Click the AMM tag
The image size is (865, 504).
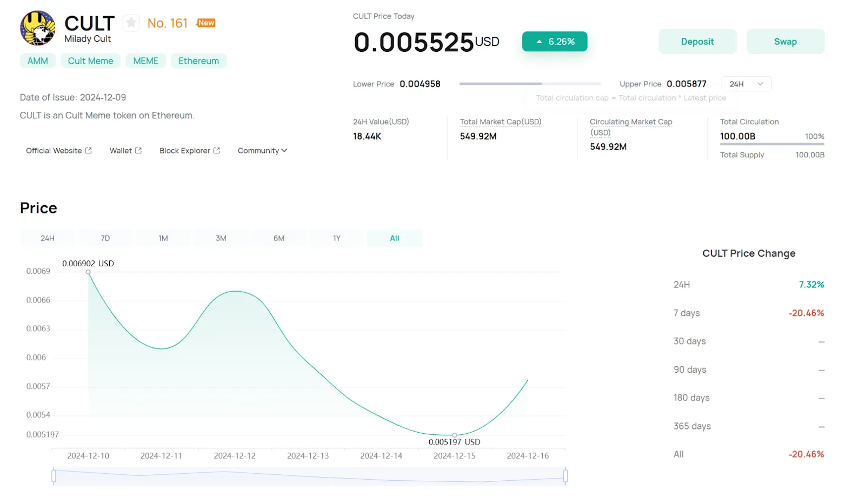coord(38,61)
